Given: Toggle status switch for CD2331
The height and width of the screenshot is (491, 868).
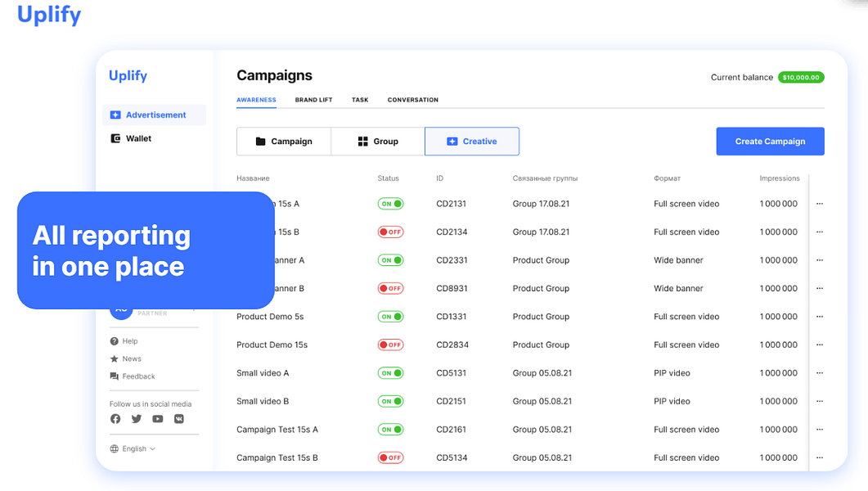Looking at the screenshot, I should [390, 260].
